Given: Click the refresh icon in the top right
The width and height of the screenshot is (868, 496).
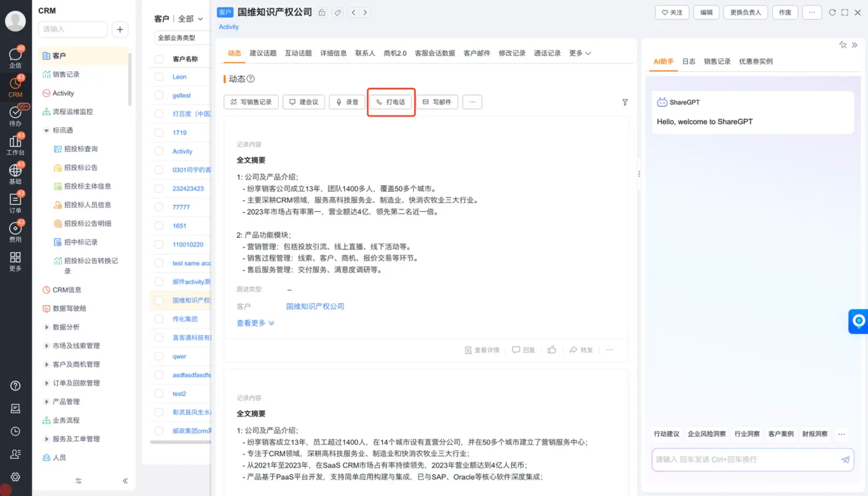Looking at the screenshot, I should pos(832,13).
